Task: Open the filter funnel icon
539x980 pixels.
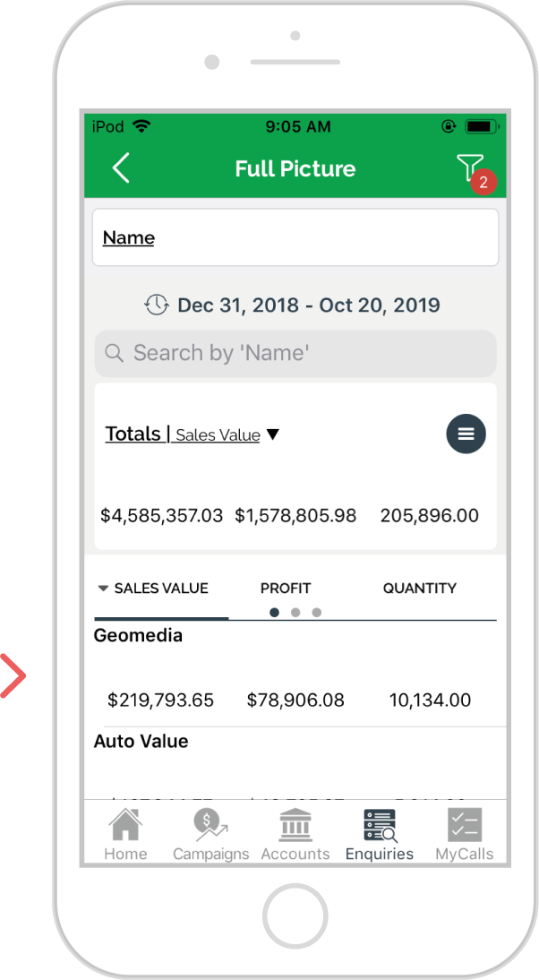Action: [x=470, y=168]
